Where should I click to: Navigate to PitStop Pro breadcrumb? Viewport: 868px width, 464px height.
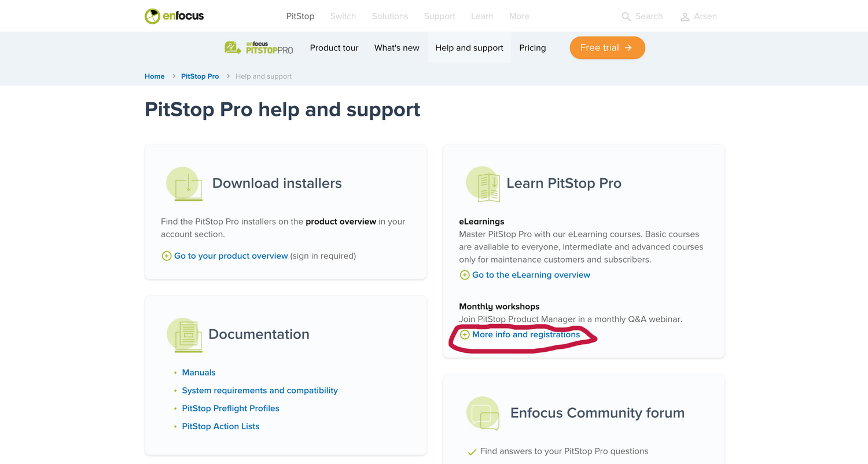tap(200, 76)
